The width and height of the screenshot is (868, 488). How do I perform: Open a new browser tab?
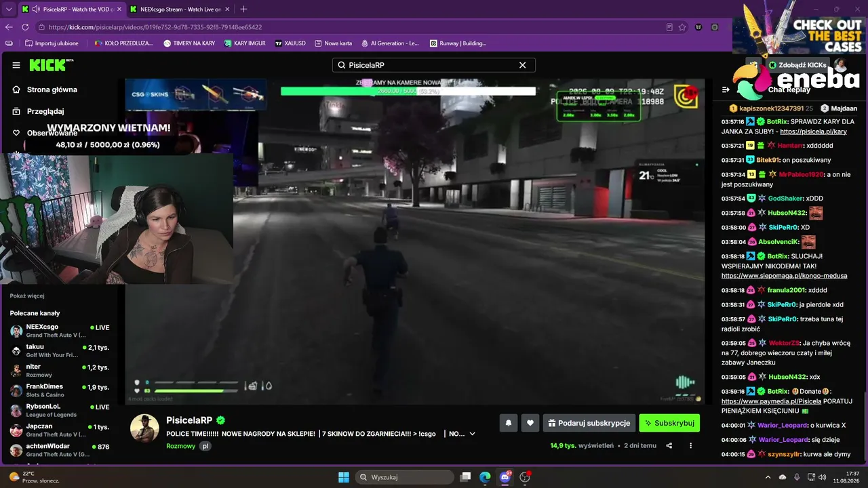tap(243, 9)
